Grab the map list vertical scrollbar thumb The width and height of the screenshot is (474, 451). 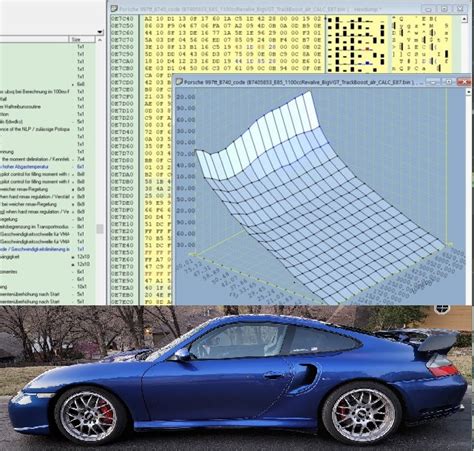[99, 229]
